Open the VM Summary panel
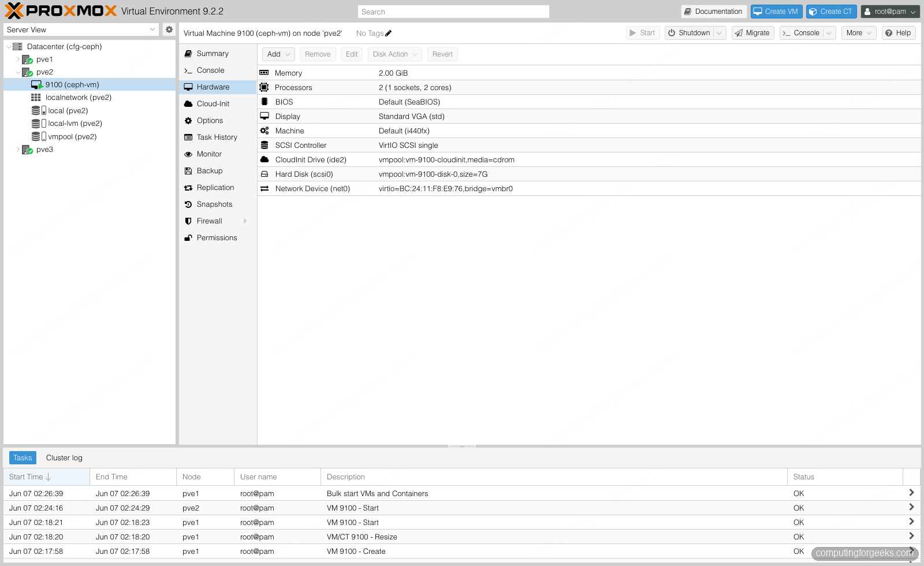 [218, 54]
